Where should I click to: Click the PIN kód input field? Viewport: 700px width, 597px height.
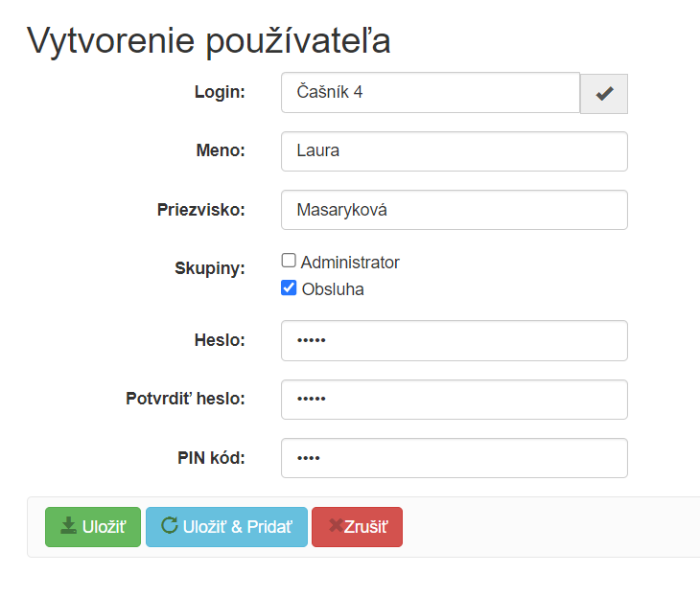pyautogui.click(x=454, y=458)
